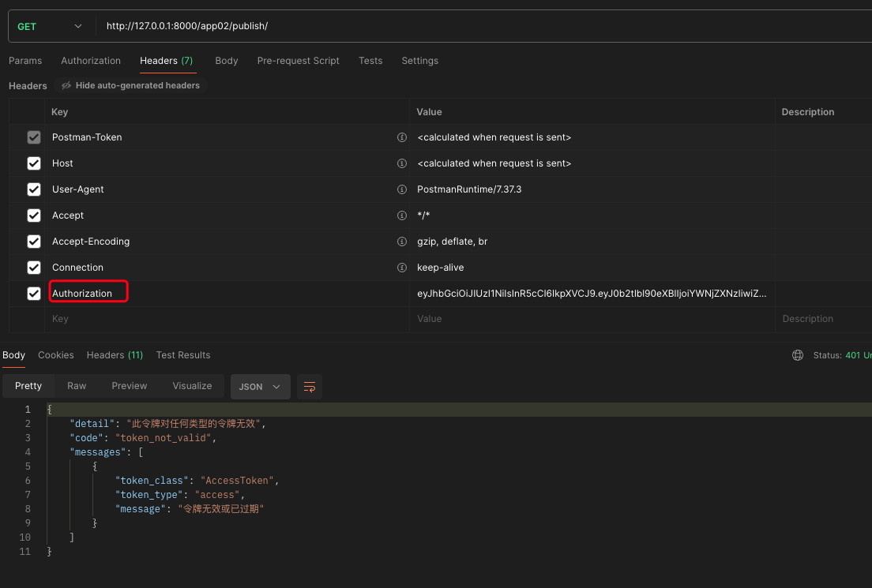Viewport: 872px width, 588px height.
Task: Click the "token_not_valid" code value
Action: click(x=163, y=438)
